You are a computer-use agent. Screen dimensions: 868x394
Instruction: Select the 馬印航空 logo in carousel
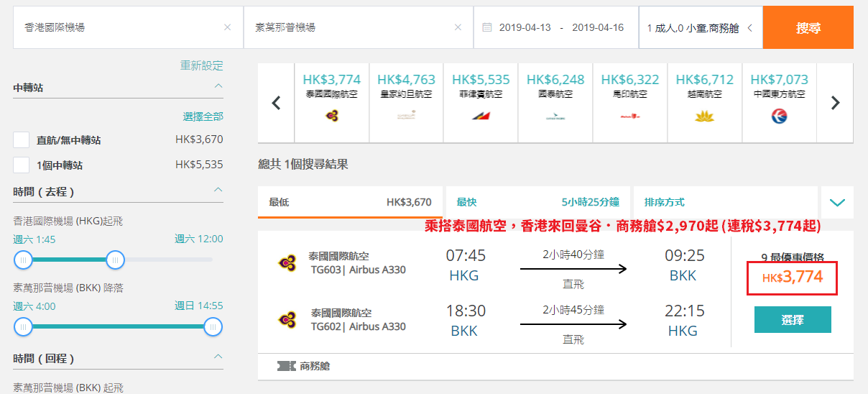(x=630, y=116)
